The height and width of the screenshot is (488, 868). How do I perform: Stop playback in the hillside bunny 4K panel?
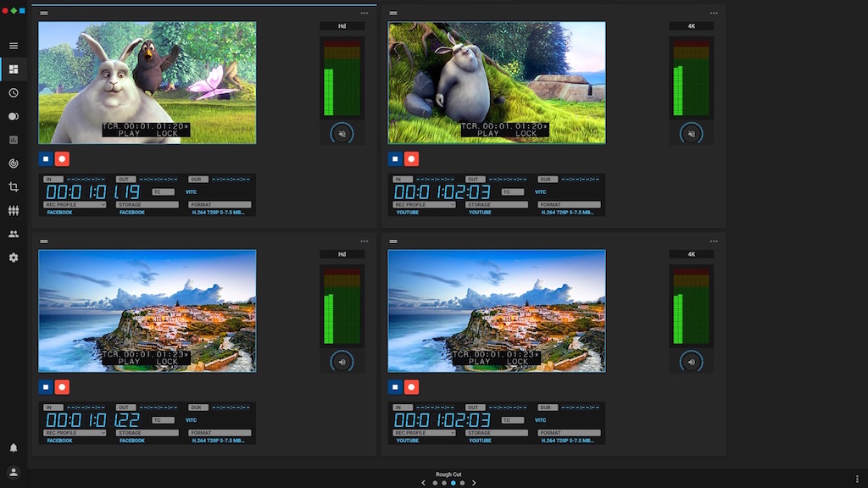click(395, 159)
